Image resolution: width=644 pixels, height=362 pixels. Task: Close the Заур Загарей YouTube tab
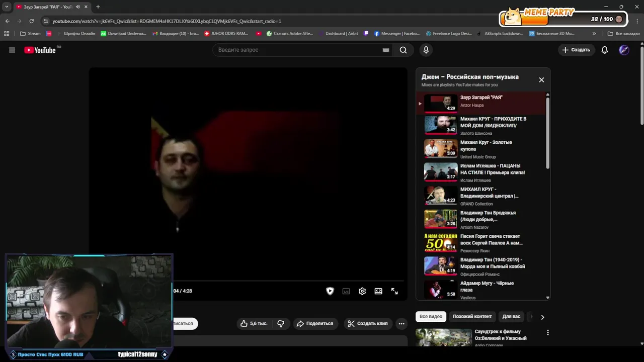pos(86,7)
